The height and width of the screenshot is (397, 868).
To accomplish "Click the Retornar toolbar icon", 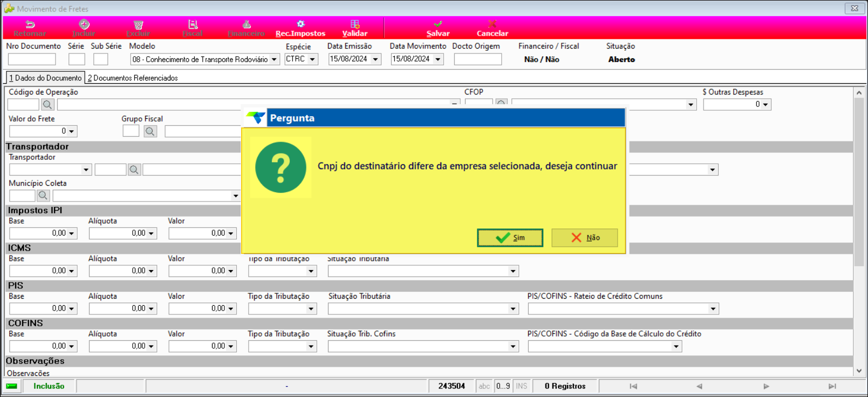I will tap(30, 25).
